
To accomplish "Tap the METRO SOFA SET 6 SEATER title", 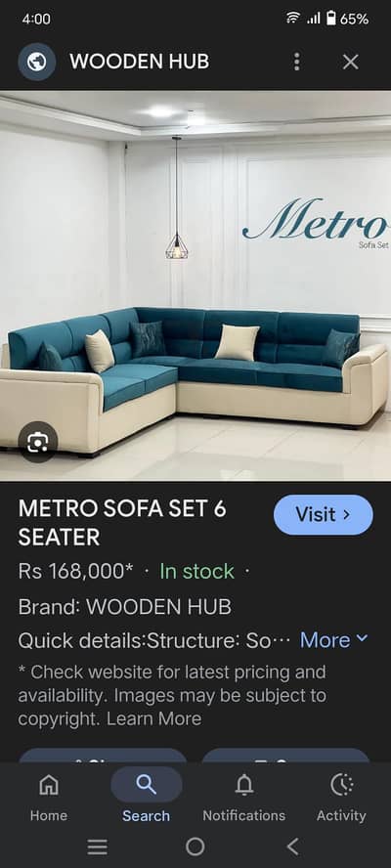I will coord(122,523).
